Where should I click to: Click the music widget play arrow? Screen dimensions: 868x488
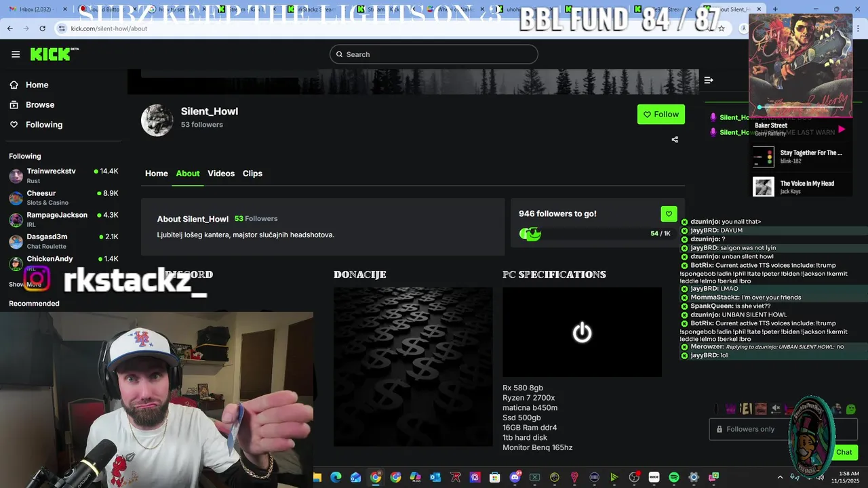pos(842,129)
